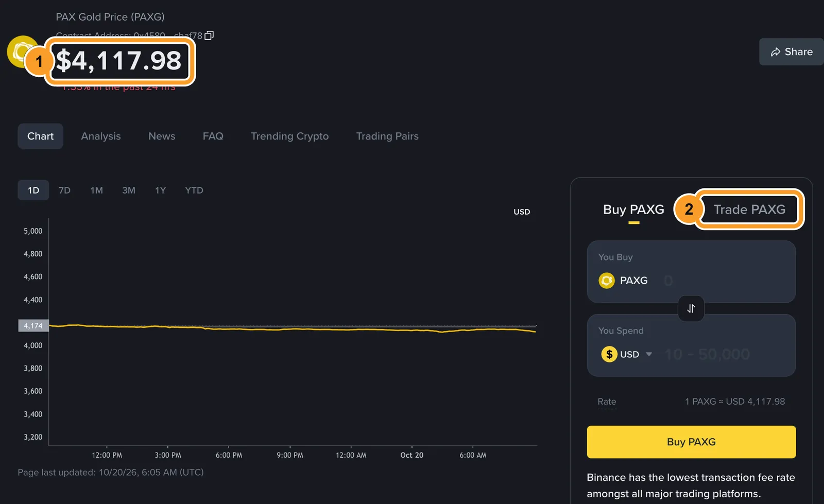Click the USD dollar coin icon
Viewport: 824px width, 504px height.
(x=609, y=354)
